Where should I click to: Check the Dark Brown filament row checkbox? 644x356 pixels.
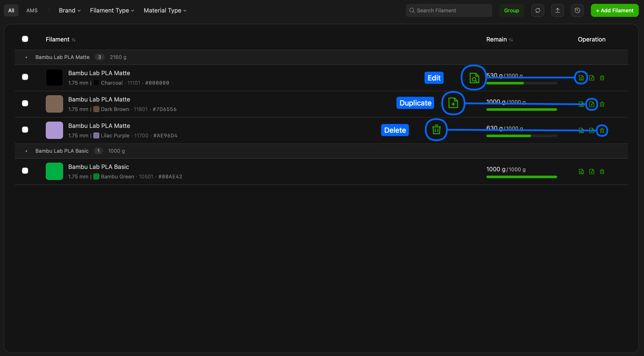pyautogui.click(x=25, y=103)
